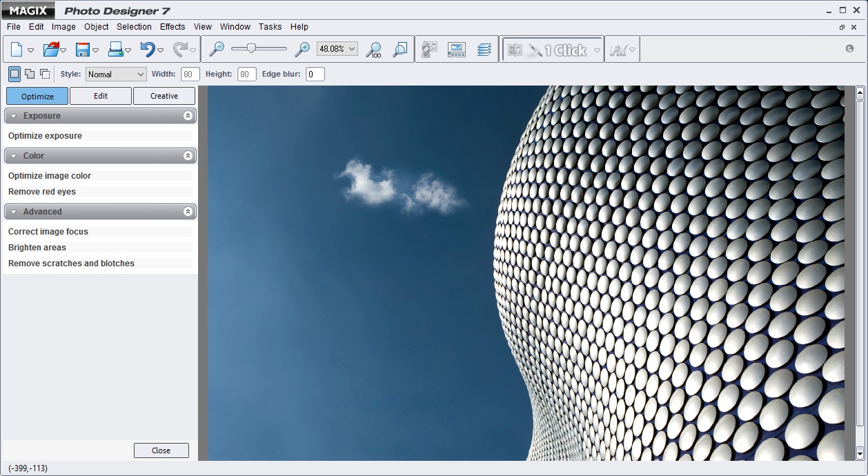Show the layers stack icon

[484, 50]
